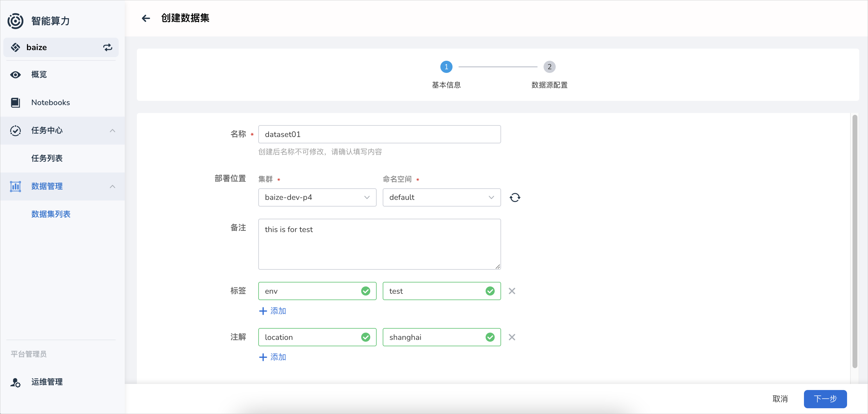
Task: Go back with the left arrow icon
Action: click(146, 18)
